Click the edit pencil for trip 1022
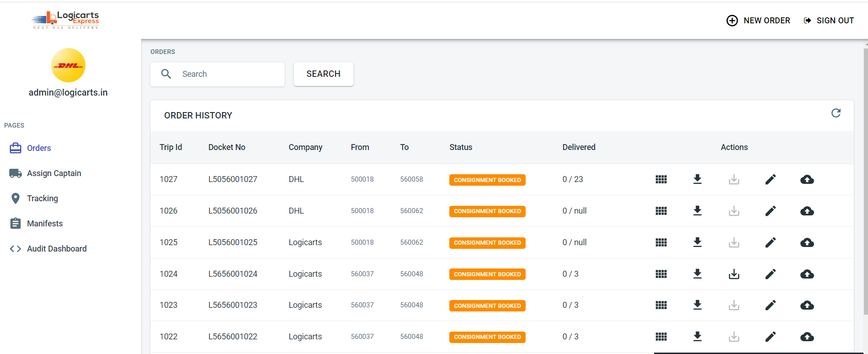 click(770, 337)
